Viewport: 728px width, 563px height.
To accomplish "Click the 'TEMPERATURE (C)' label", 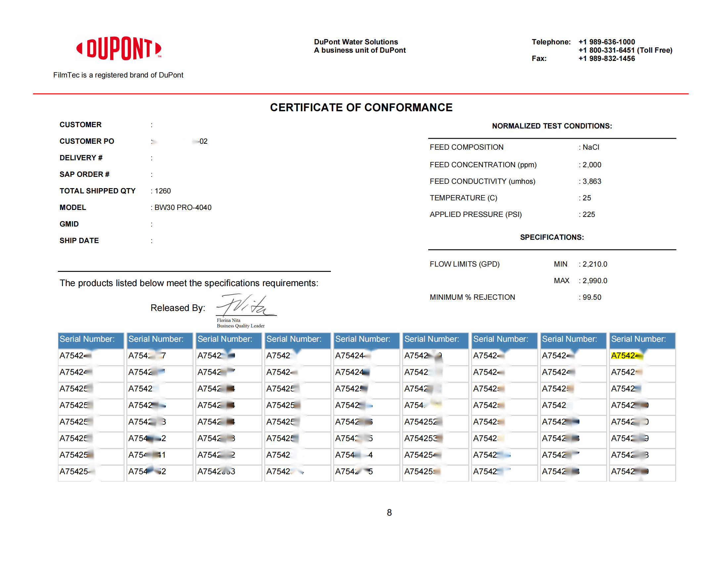I will pos(463,198).
